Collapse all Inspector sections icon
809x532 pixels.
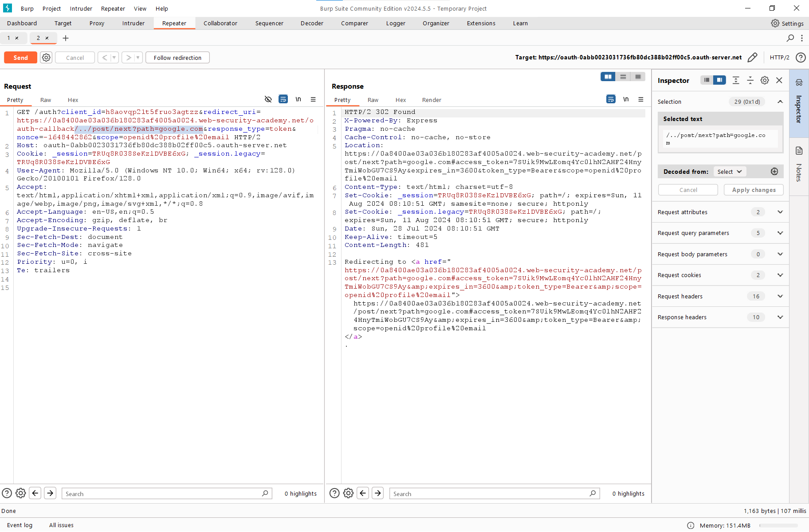[x=750, y=80]
